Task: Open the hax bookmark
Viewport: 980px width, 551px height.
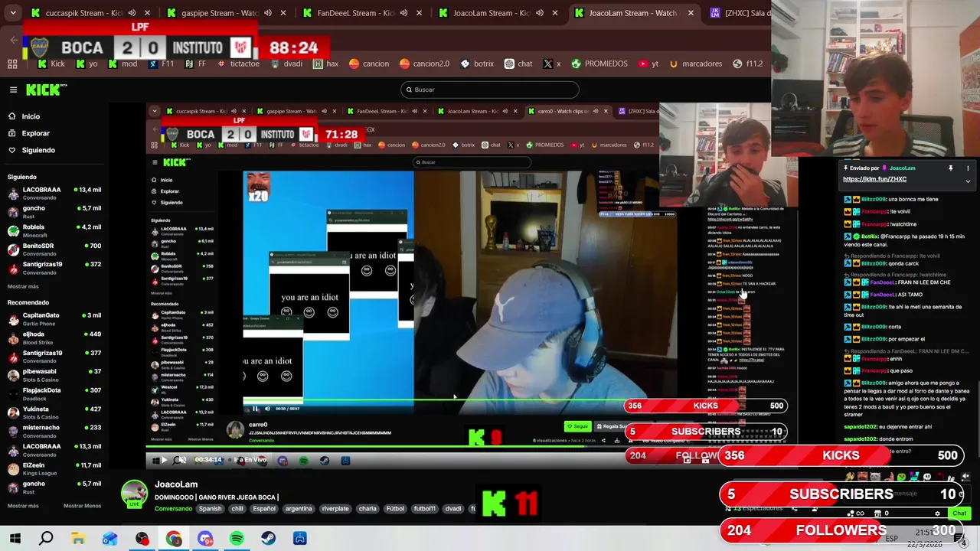Action: (x=326, y=64)
